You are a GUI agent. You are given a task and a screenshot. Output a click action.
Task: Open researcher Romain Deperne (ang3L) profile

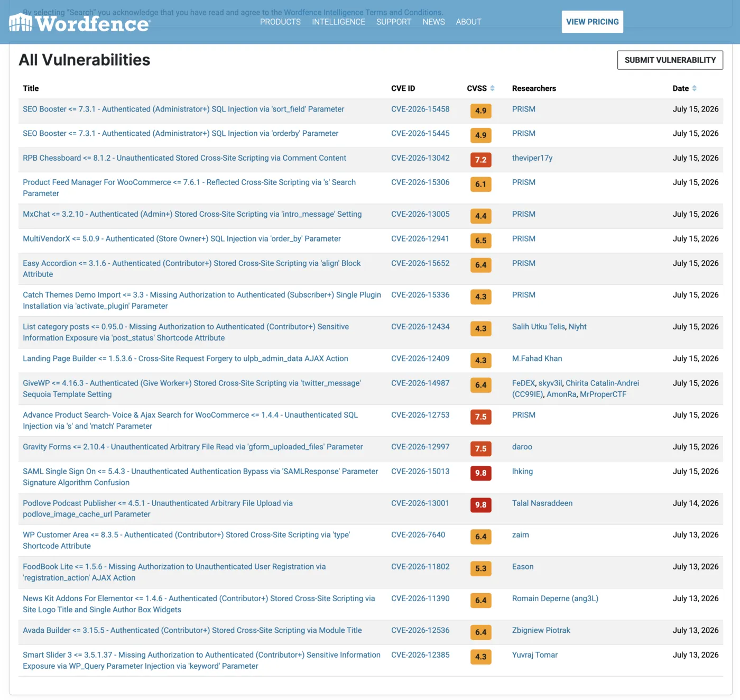coord(555,598)
